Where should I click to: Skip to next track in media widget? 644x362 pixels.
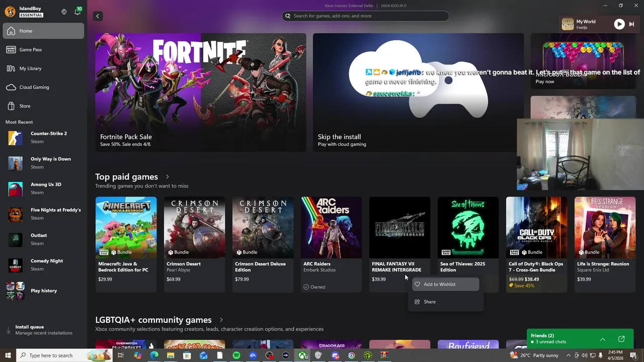pos(632,24)
